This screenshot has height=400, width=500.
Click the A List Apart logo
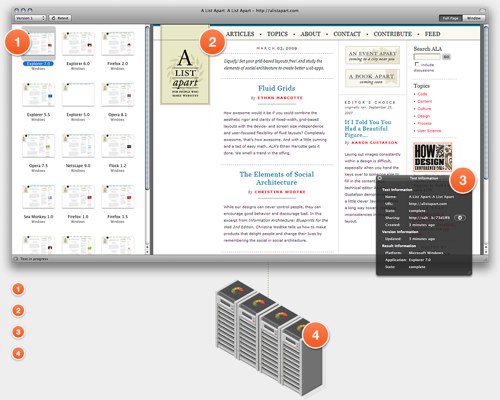pyautogui.click(x=185, y=65)
